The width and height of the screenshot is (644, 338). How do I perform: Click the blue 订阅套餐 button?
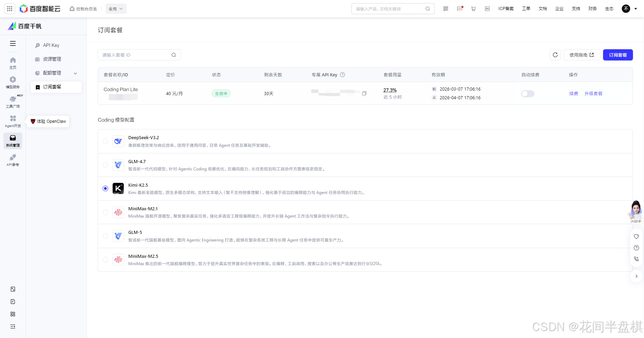tap(618, 55)
